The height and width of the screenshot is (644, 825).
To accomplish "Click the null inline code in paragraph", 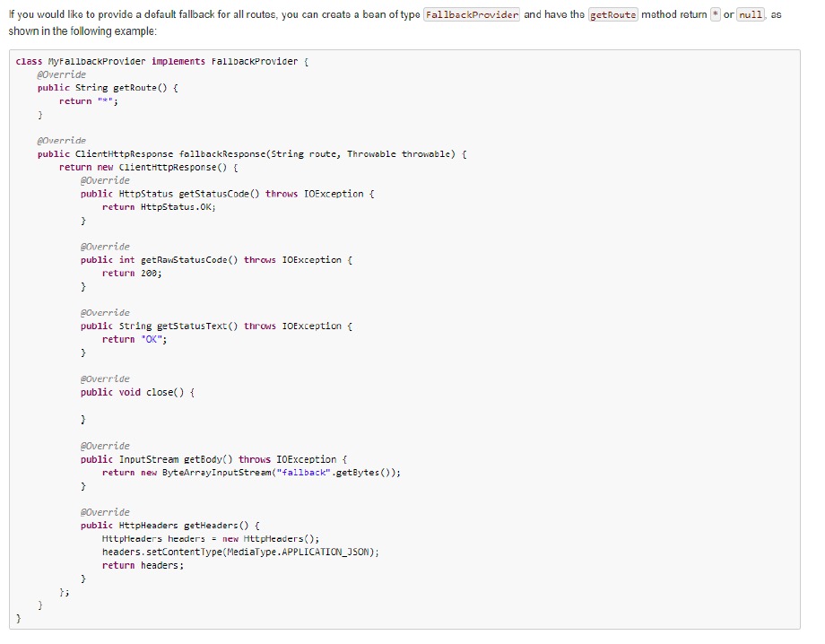I will tap(751, 14).
